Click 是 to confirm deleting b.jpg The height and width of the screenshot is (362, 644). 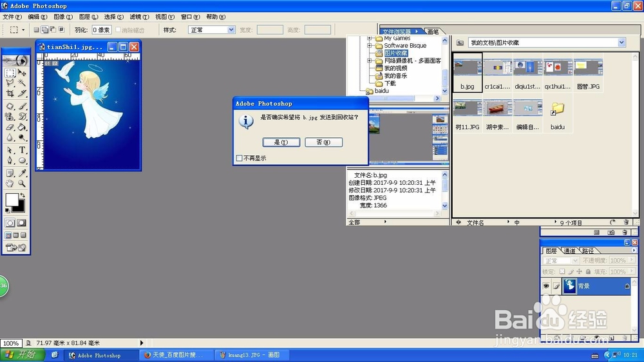click(281, 142)
